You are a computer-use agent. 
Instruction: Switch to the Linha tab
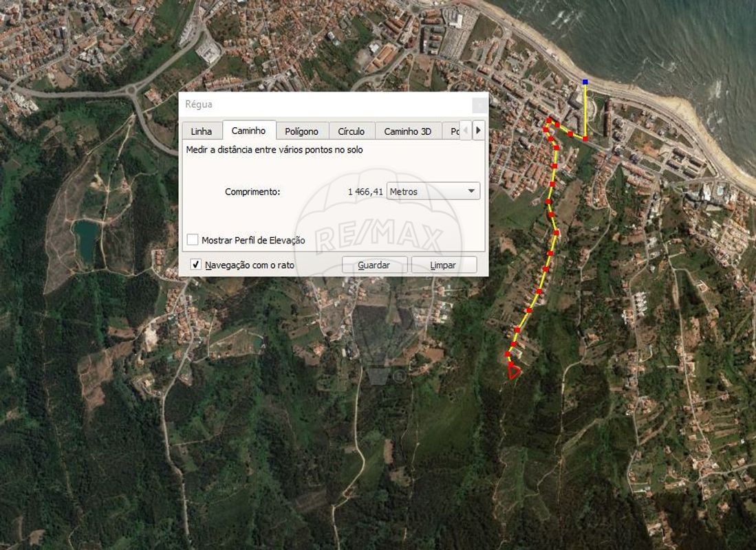pos(202,131)
